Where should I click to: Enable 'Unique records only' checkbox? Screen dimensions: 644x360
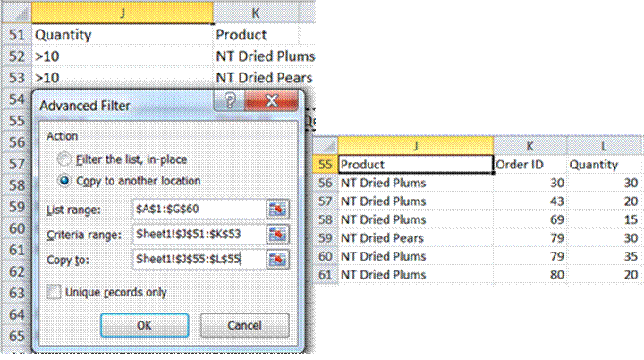pos(55,291)
